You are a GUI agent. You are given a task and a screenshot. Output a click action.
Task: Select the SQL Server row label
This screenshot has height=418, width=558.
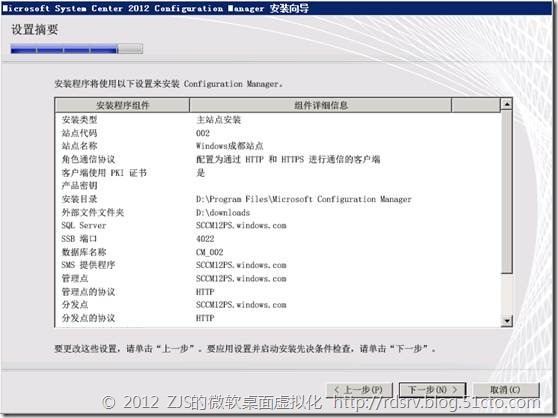click(x=84, y=226)
